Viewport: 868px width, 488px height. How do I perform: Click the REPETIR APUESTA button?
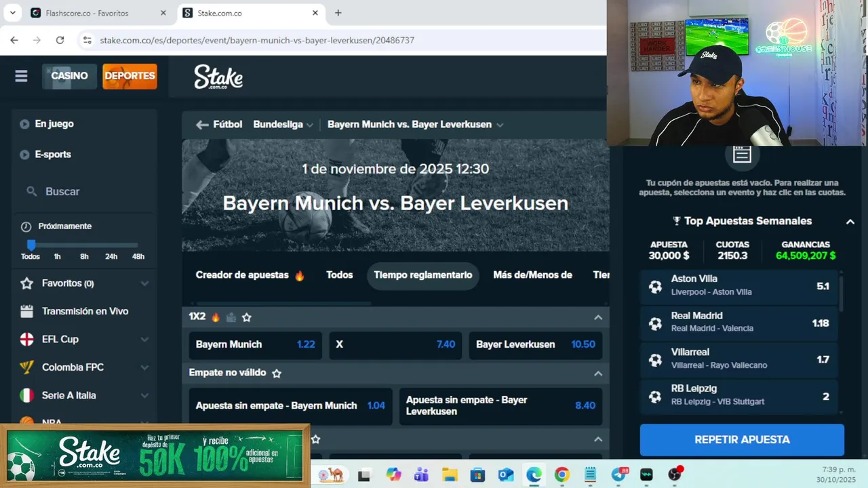point(742,440)
